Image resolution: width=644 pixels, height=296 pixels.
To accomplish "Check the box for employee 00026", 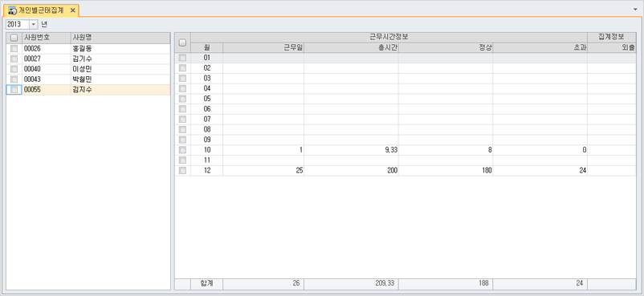I will 14,48.
